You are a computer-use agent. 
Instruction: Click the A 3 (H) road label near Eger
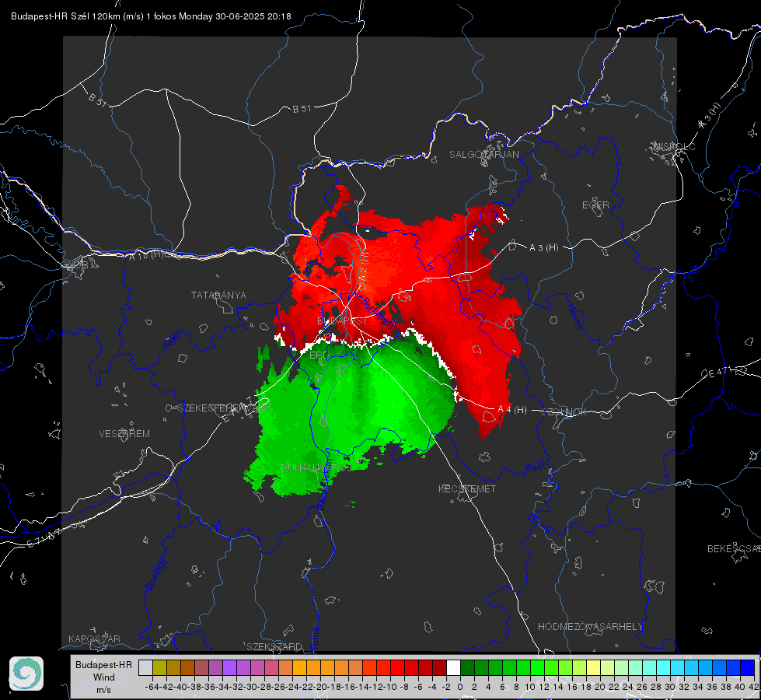point(543,247)
